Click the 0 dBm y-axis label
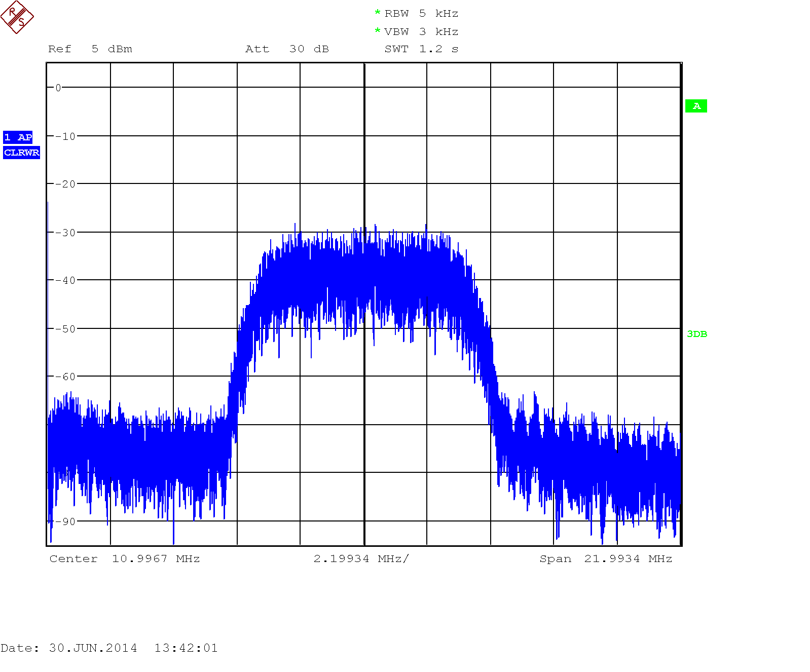The width and height of the screenshot is (810, 672). click(58, 88)
